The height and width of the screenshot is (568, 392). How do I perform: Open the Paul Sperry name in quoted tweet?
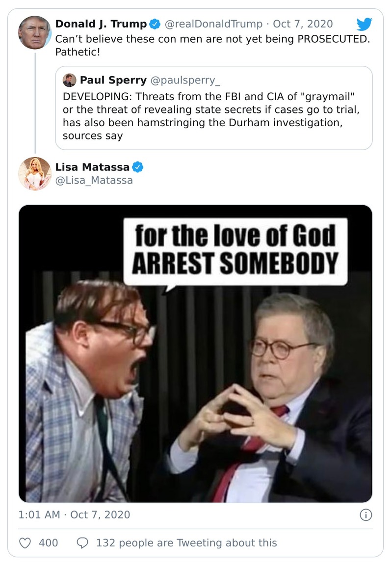[113, 80]
